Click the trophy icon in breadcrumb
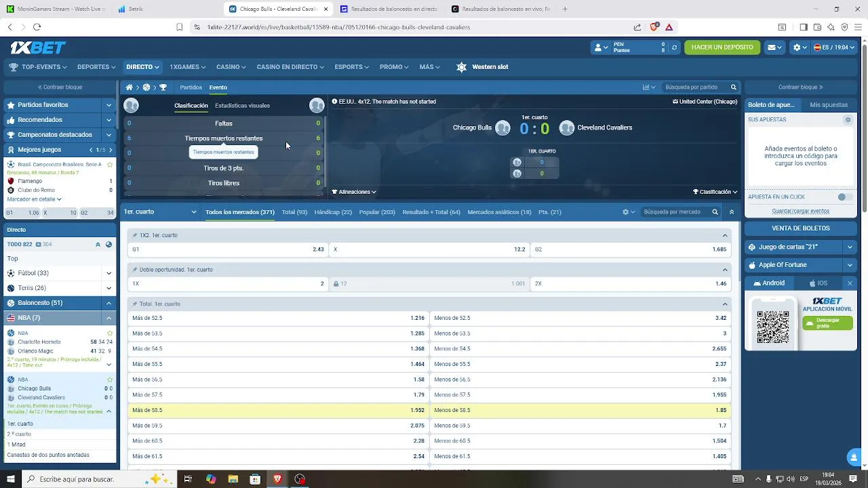Image resolution: width=868 pixels, height=488 pixels. pos(163,87)
